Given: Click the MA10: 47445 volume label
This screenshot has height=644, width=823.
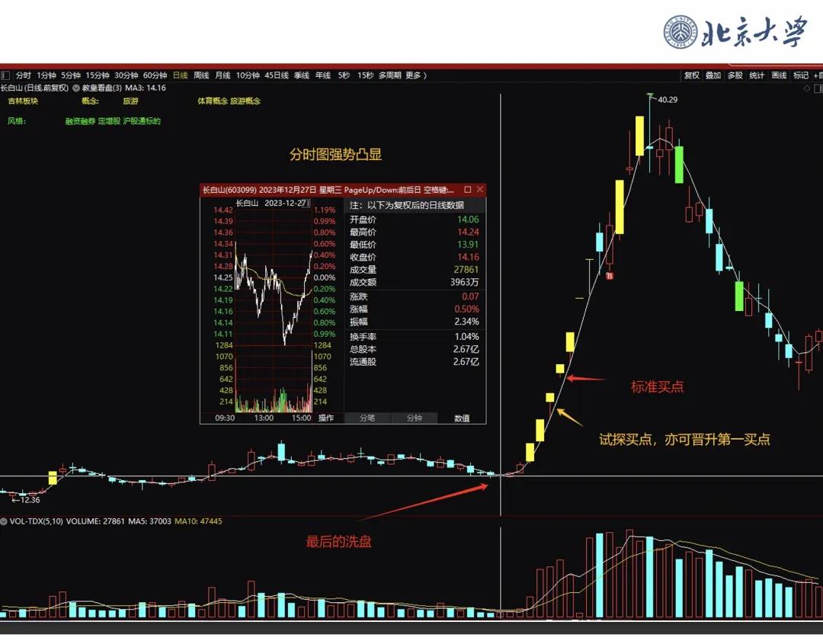Looking at the screenshot, I should coord(198,522).
